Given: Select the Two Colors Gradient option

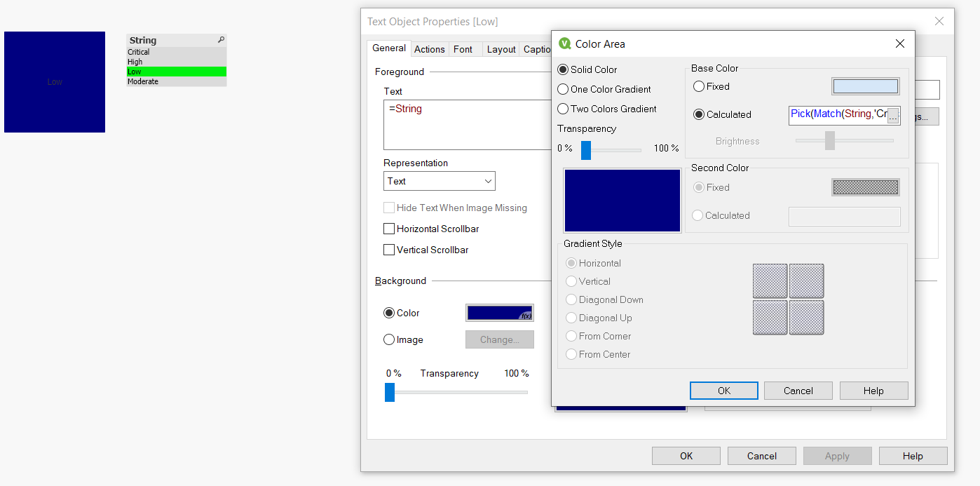Looking at the screenshot, I should 562,109.
